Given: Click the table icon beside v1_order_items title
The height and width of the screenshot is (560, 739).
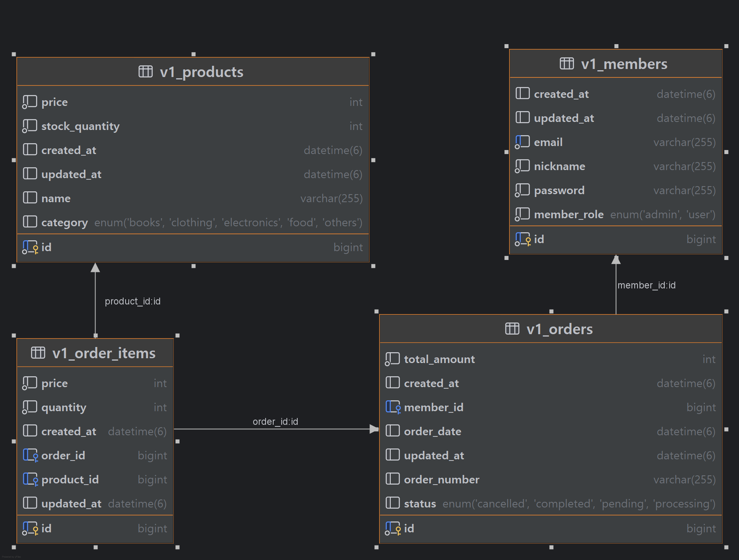Looking at the screenshot, I should click(x=38, y=353).
